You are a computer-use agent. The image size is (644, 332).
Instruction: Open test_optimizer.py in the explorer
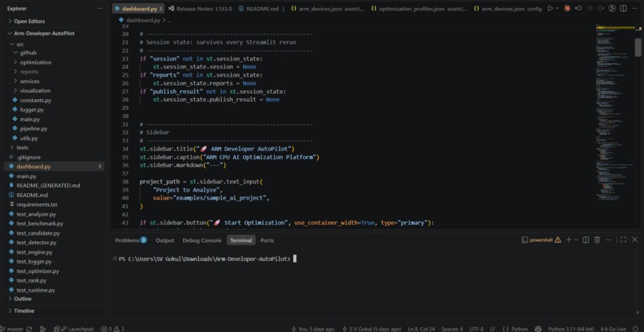coord(38,271)
